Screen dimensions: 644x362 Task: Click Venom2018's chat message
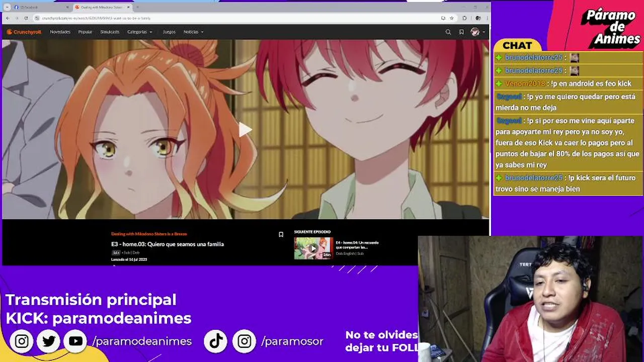tap(568, 83)
